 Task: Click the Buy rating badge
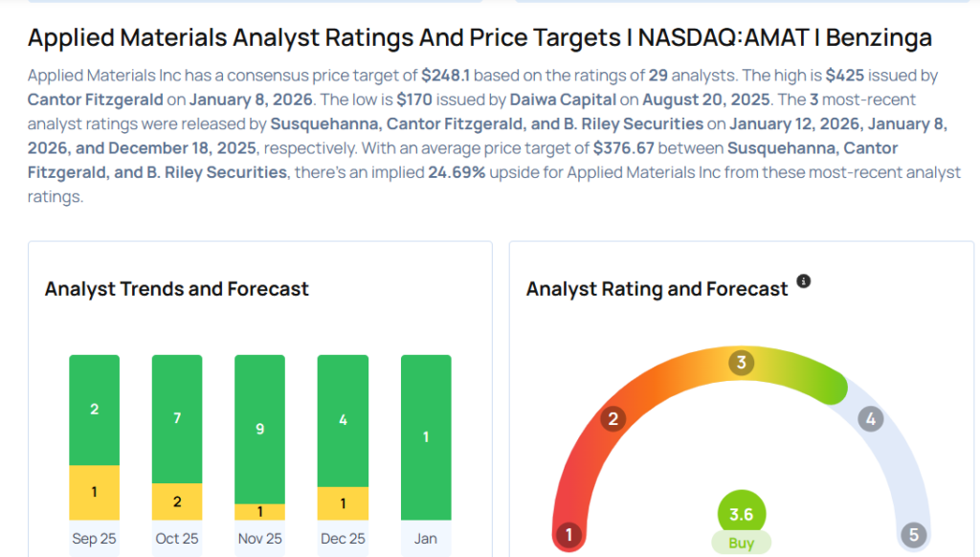click(741, 543)
